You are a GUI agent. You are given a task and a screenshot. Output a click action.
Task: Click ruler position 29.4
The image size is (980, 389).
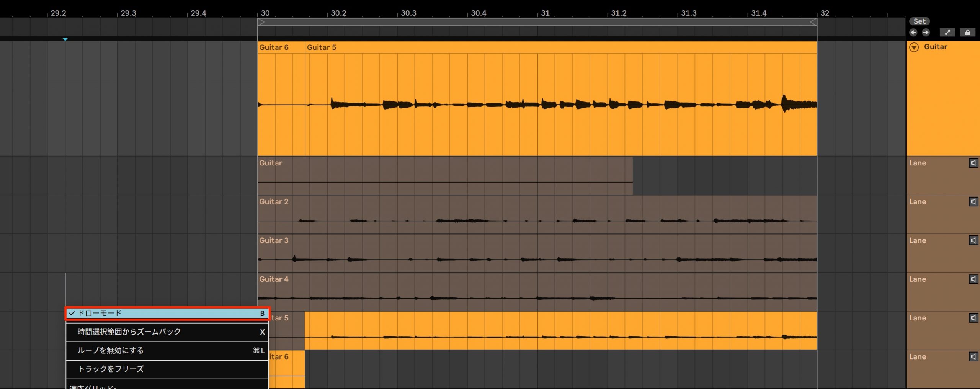198,13
